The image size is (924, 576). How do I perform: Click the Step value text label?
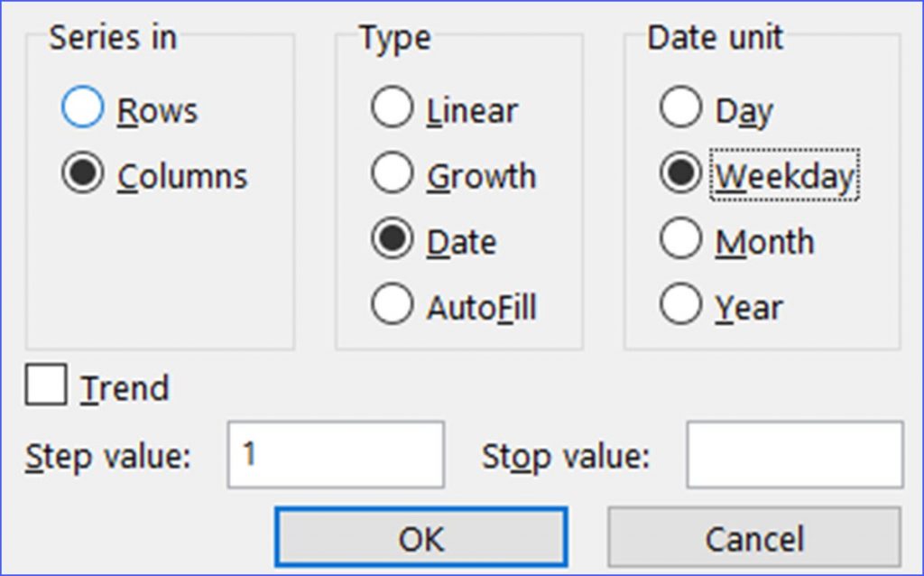108,457
